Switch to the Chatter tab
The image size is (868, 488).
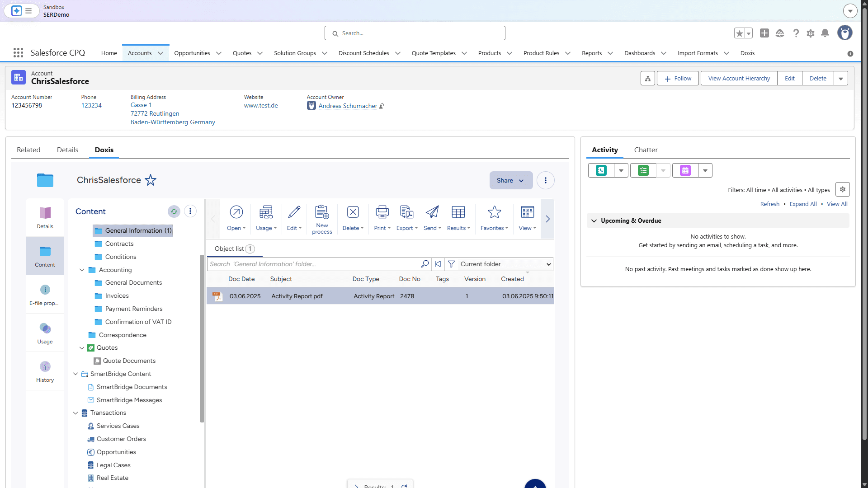[646, 150]
